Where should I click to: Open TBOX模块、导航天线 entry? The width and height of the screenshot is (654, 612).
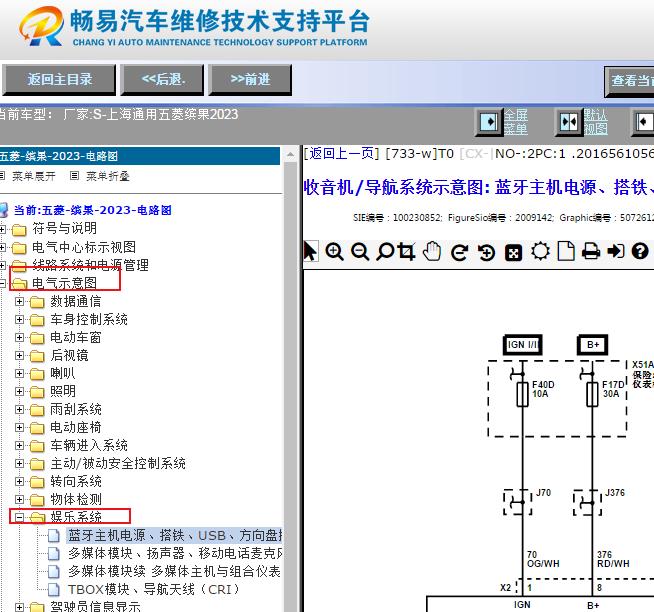tap(154, 589)
